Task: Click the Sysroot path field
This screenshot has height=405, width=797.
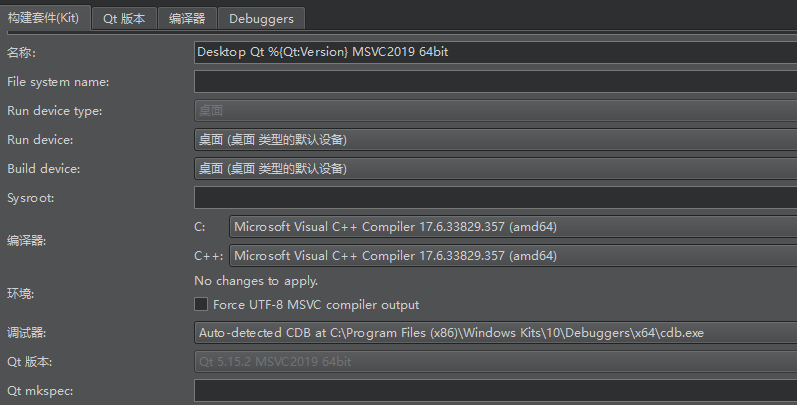Action: coord(496,197)
